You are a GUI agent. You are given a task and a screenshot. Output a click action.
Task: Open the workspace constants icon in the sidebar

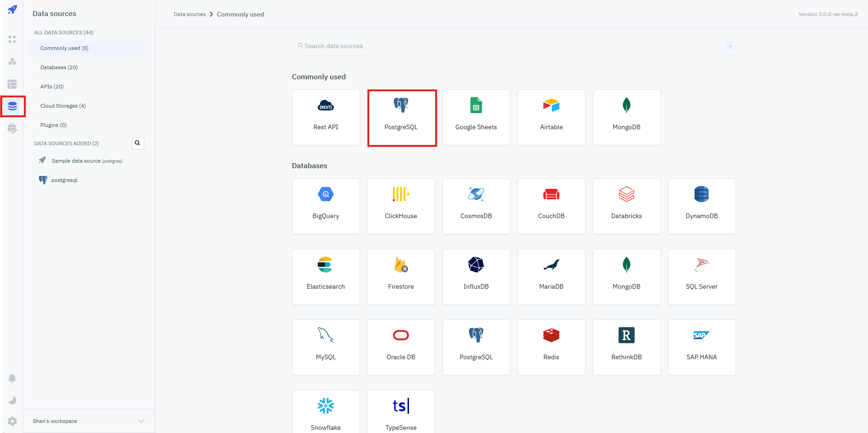pyautogui.click(x=12, y=129)
